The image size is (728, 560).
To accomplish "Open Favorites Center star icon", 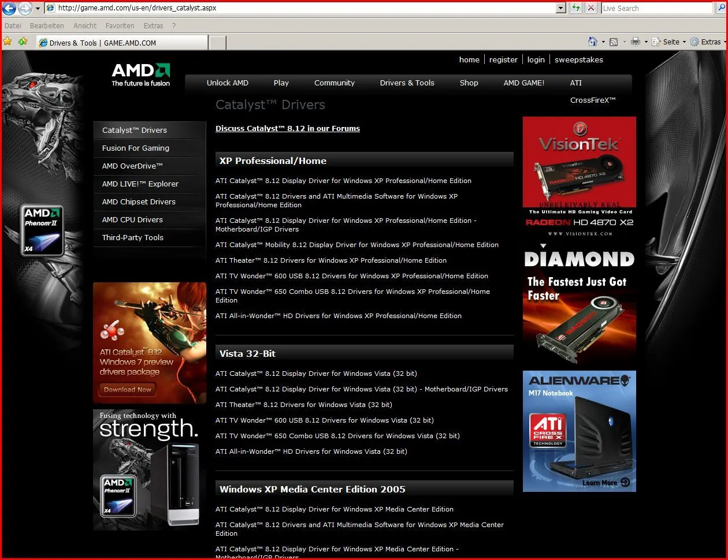I will tap(8, 42).
